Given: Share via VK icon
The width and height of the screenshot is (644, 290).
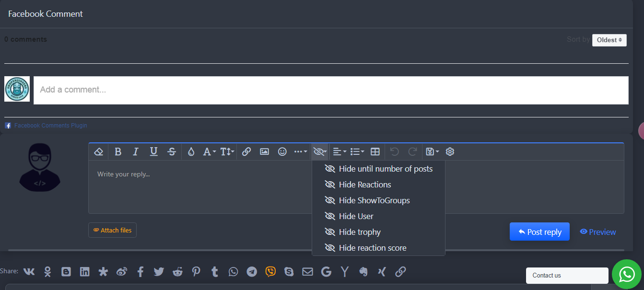Looking at the screenshot, I should (x=29, y=271).
